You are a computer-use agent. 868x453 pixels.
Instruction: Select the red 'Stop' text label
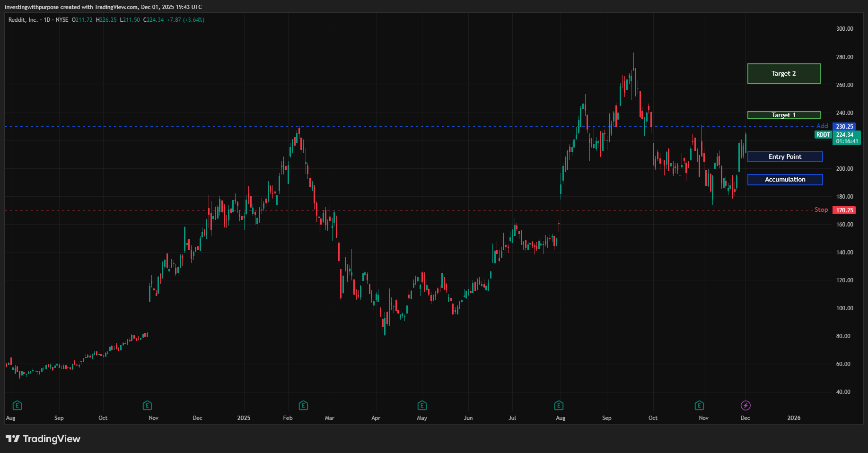pyautogui.click(x=821, y=209)
